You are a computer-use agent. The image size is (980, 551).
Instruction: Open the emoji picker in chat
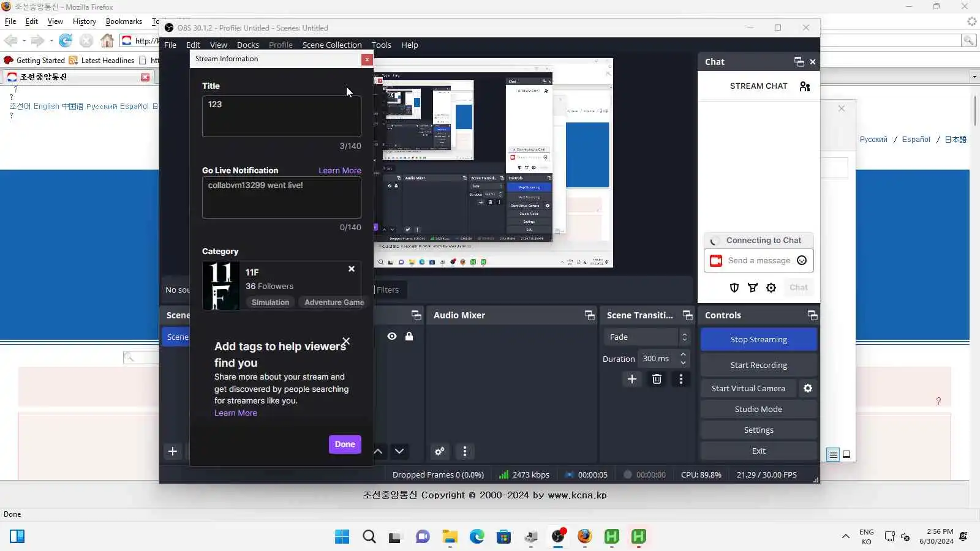[x=802, y=261]
